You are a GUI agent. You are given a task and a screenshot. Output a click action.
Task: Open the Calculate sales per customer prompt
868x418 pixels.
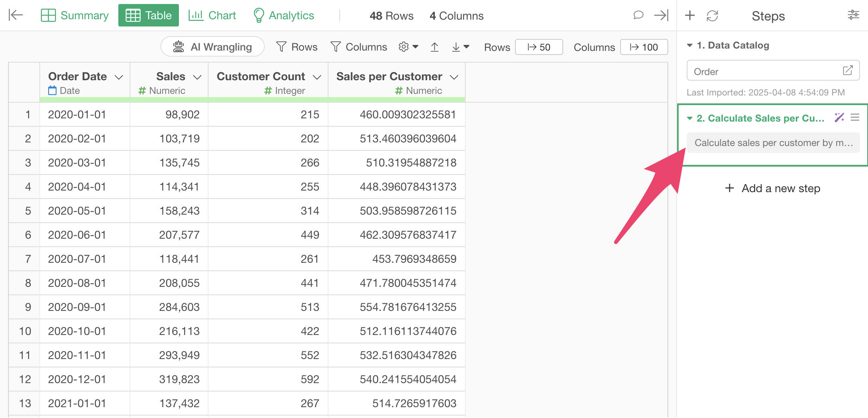(773, 143)
